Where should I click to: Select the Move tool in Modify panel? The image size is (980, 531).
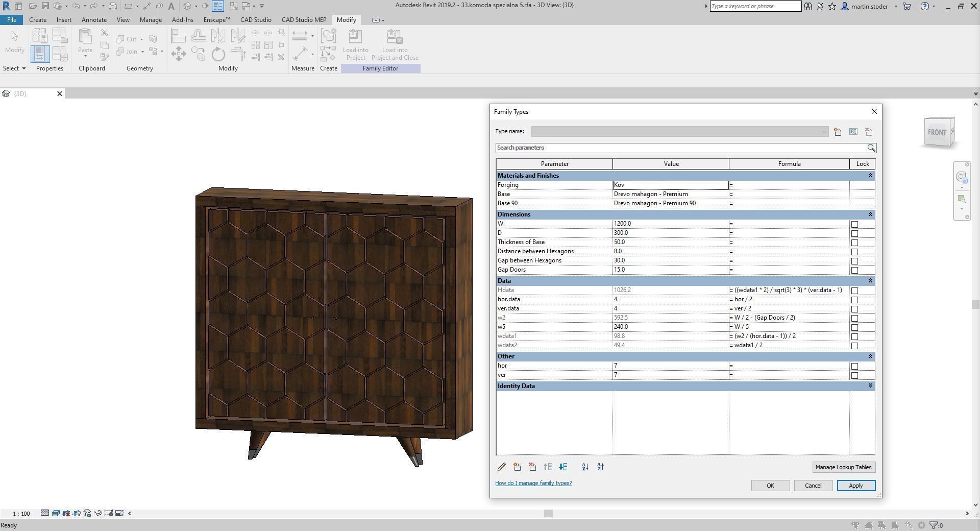tap(178, 54)
